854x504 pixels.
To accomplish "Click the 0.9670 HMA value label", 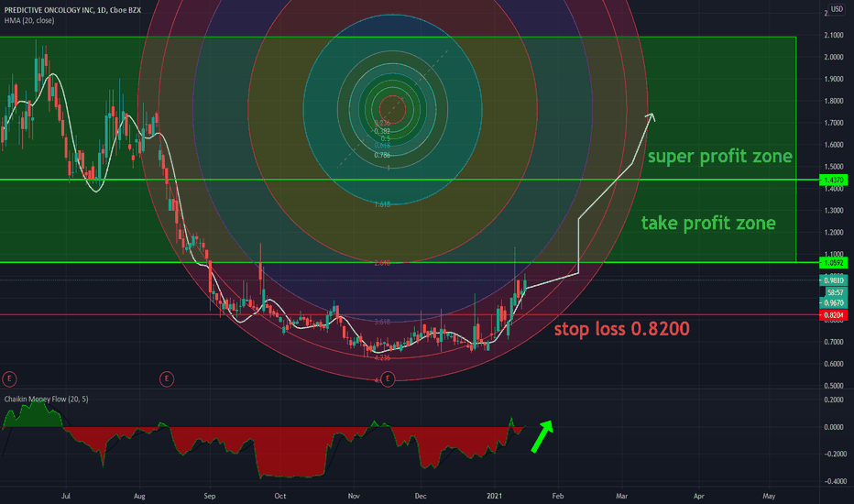I will click(x=833, y=303).
